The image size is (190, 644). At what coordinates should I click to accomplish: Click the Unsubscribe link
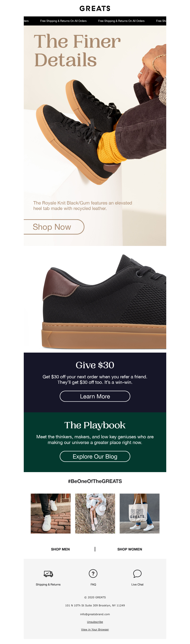95,622
